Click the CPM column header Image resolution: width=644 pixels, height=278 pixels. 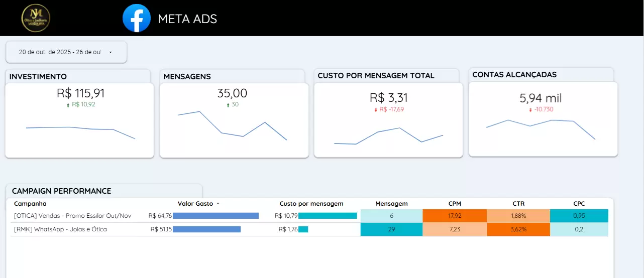click(455, 204)
